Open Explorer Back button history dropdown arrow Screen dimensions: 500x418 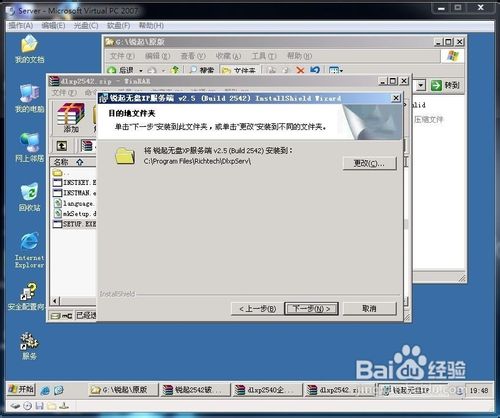141,70
